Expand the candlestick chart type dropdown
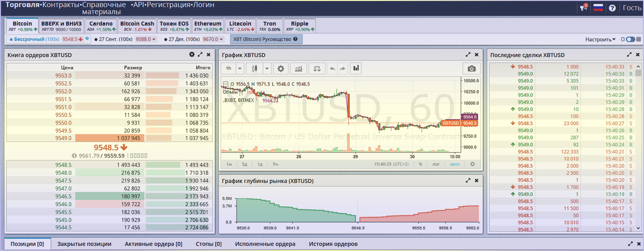 267,68
